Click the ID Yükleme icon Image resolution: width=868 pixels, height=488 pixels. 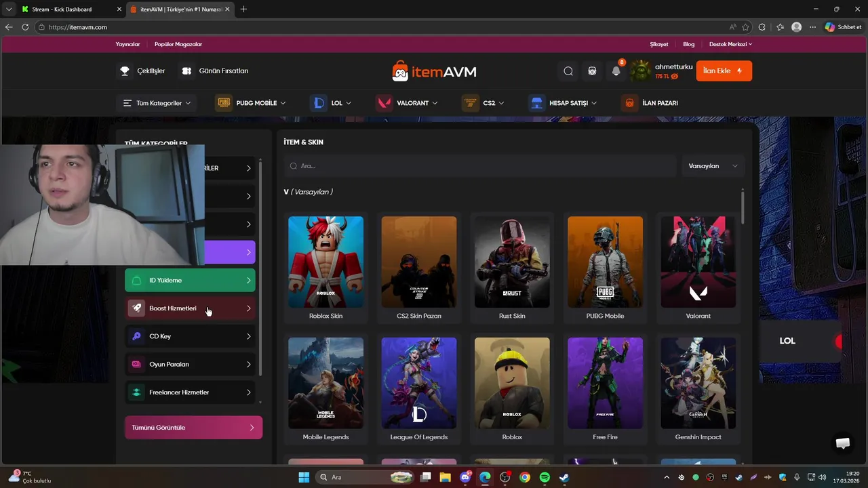tap(136, 281)
